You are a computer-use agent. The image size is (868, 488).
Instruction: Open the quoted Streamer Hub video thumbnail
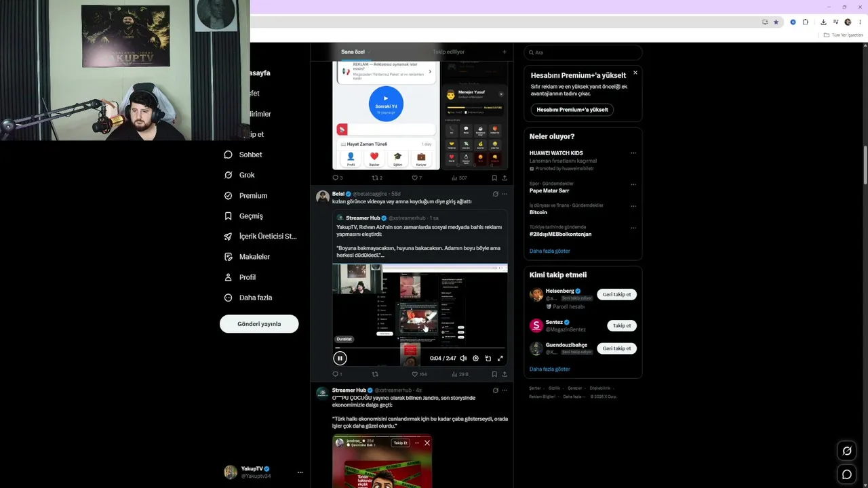pos(420,316)
